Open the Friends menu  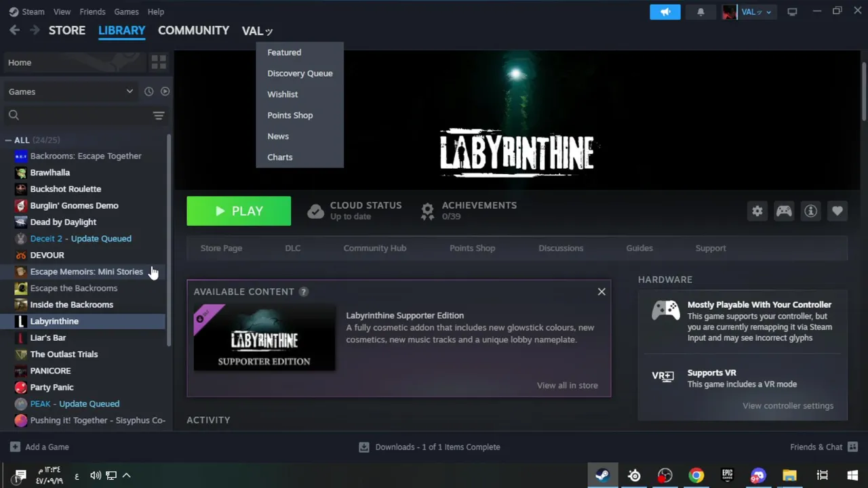(92, 12)
